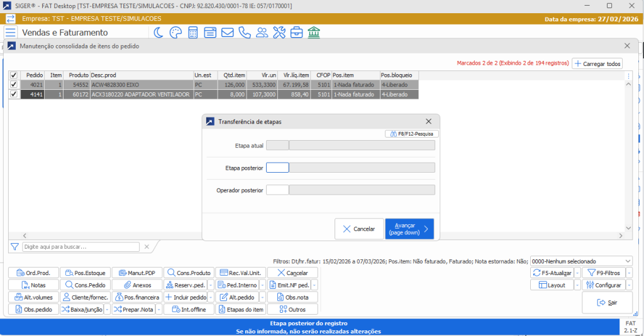Open the phone icon in toolbar

pyautogui.click(x=245, y=33)
